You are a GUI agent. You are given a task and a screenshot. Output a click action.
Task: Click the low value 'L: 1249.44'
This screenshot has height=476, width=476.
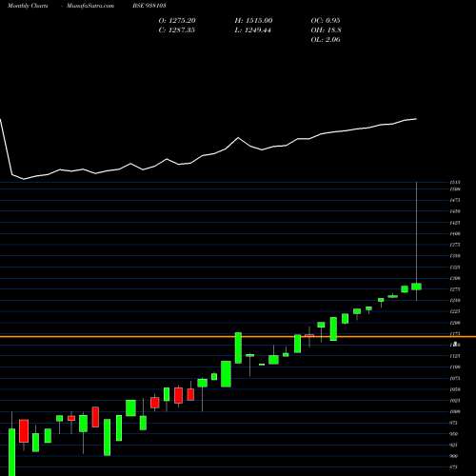click(253, 30)
